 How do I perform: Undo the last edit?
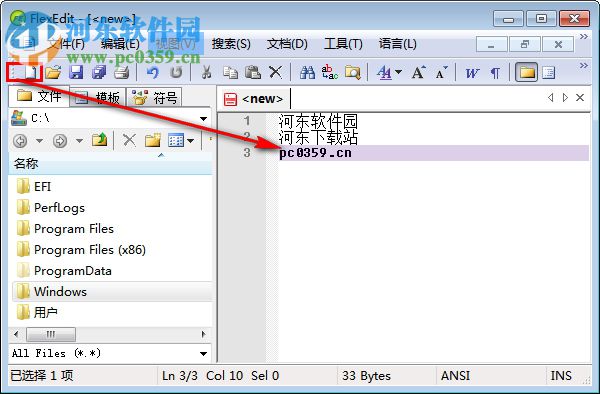153,72
